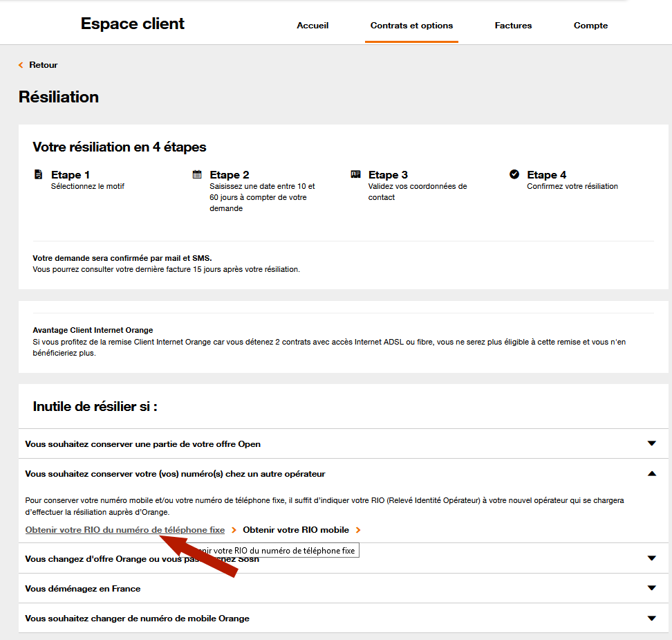Open the Compte tab
Viewport: 672px width, 640px height.
point(590,26)
